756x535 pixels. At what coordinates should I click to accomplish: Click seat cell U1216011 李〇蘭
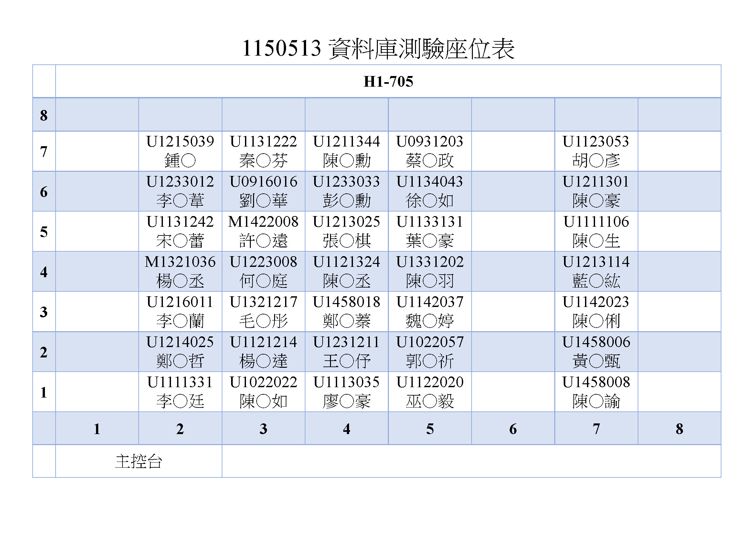180,311
